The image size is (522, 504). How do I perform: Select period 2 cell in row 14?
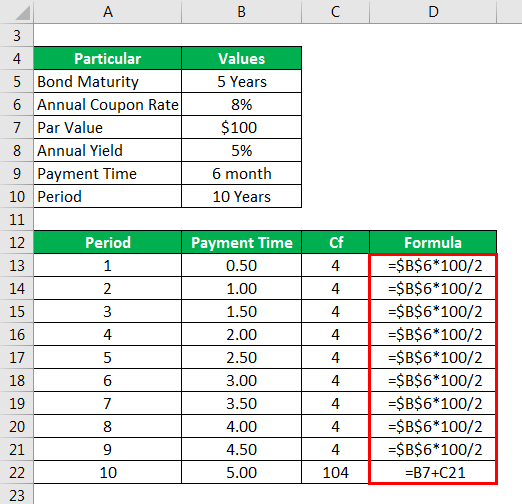[x=107, y=288]
